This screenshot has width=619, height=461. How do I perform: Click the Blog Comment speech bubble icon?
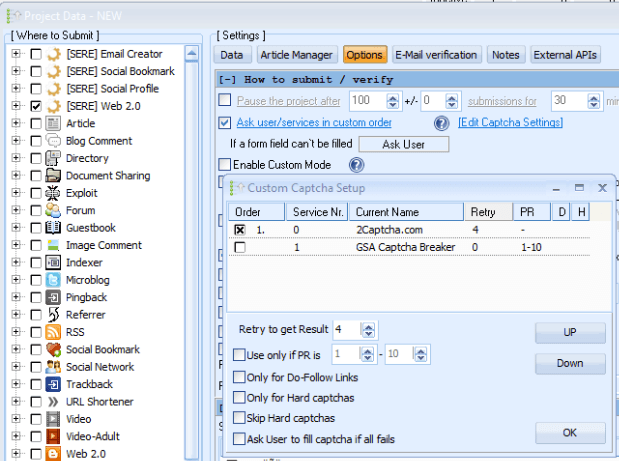53,141
